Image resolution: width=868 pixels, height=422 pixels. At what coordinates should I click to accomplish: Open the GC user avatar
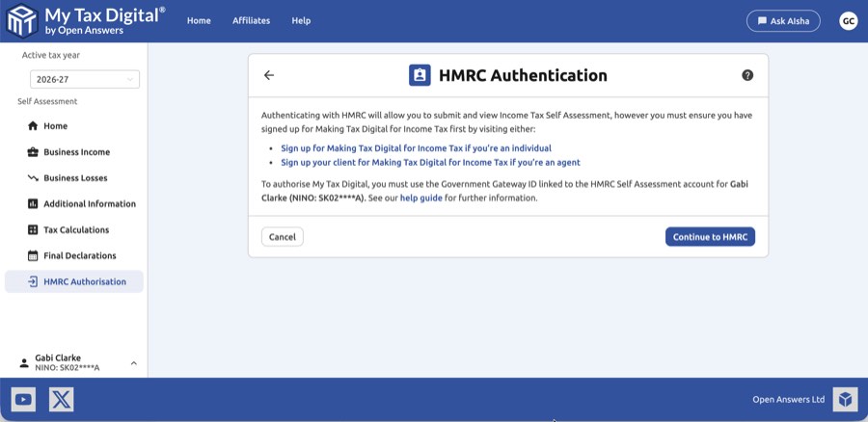tap(848, 21)
